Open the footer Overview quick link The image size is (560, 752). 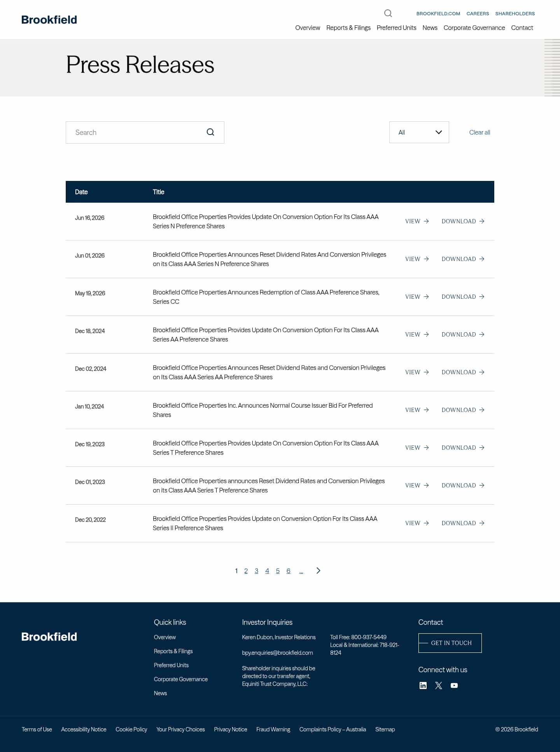point(164,637)
